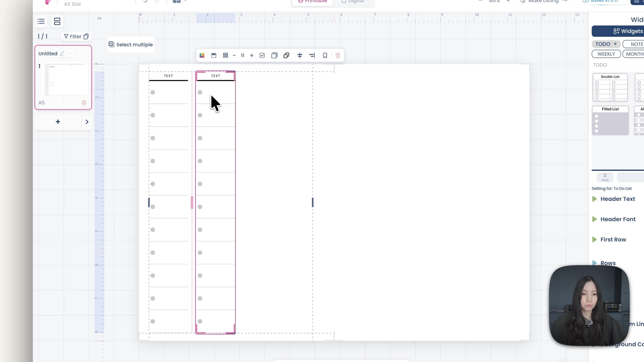Open the Filter button
This screenshot has width=644, height=362.
point(73,36)
